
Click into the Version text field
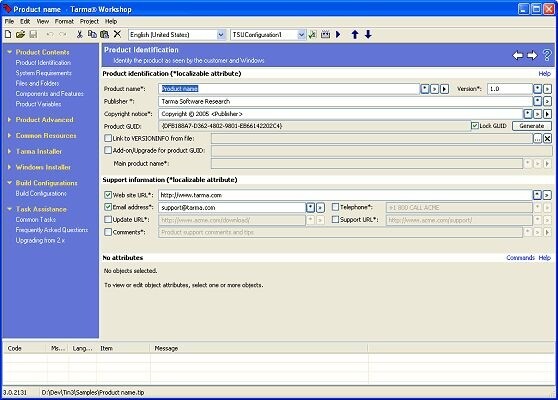click(510, 89)
